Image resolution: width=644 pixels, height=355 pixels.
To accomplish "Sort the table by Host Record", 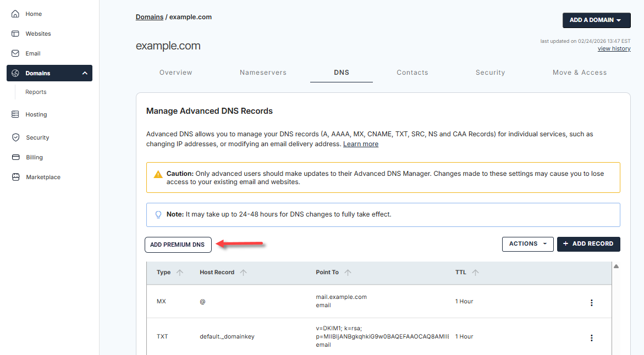I will click(242, 272).
